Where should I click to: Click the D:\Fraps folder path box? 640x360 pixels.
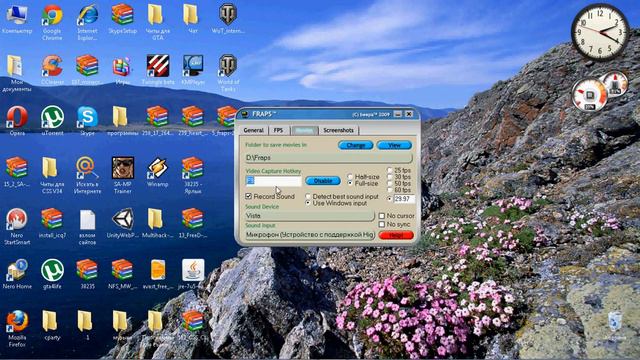pos(329,158)
